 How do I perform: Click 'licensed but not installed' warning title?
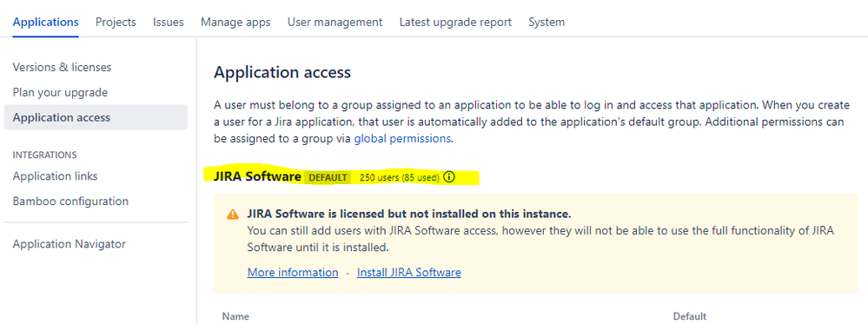point(409,214)
